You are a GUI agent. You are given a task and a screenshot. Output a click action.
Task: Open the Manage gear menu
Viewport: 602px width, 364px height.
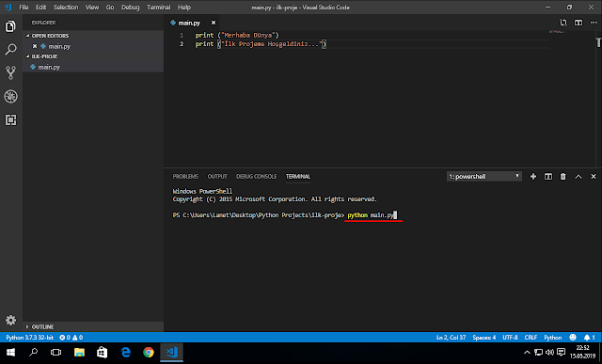tap(10, 320)
